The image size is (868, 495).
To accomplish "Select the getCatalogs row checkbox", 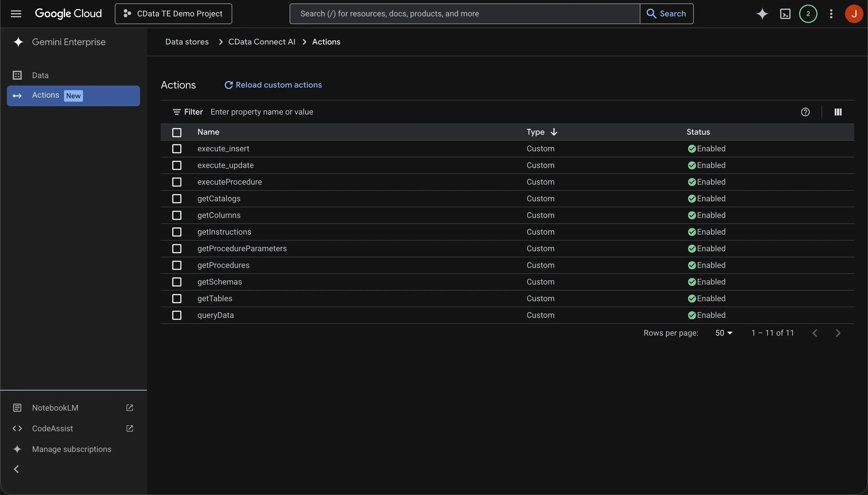I will tap(177, 198).
